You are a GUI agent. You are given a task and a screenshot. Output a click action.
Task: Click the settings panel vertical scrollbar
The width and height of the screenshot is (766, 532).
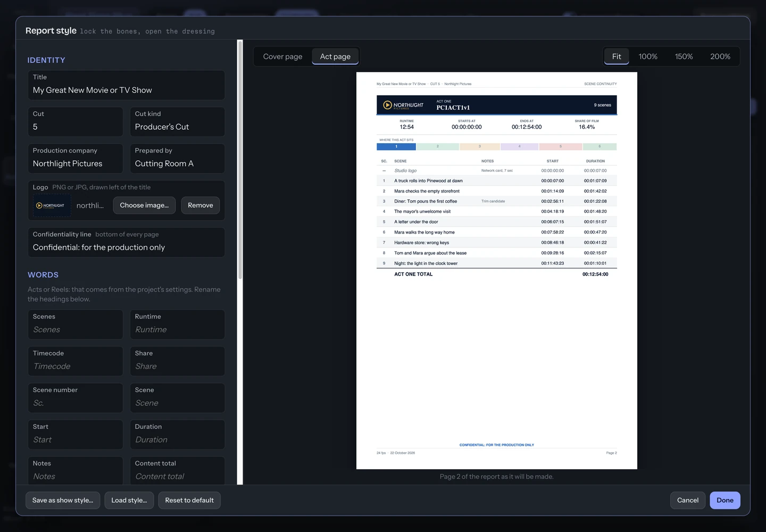[240, 160]
